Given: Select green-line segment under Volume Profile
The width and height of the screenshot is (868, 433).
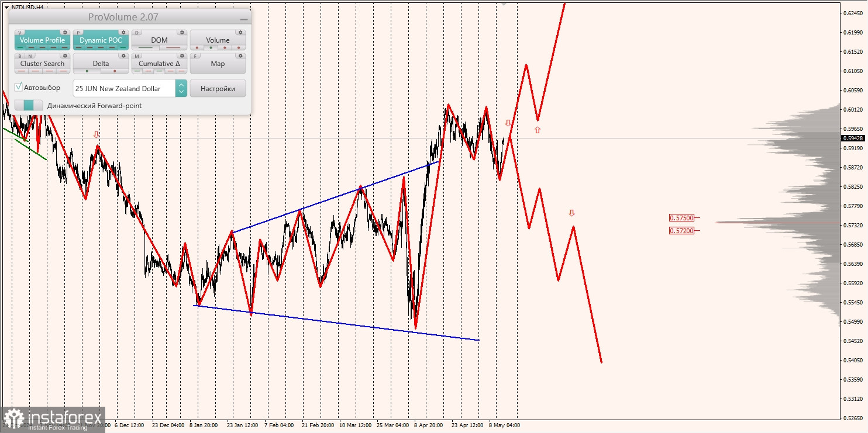Looking at the screenshot, I should coord(20,48).
